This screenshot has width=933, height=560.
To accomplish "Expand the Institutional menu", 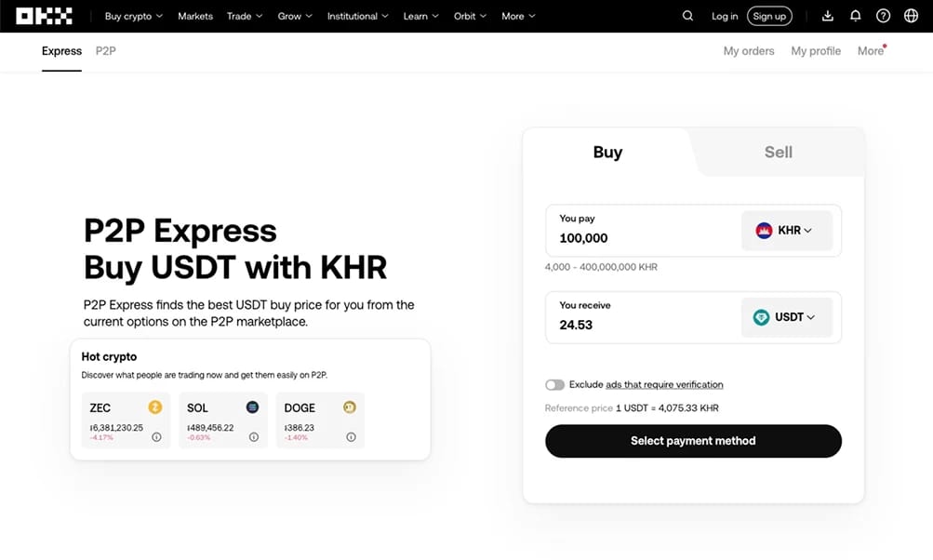I will (x=357, y=16).
